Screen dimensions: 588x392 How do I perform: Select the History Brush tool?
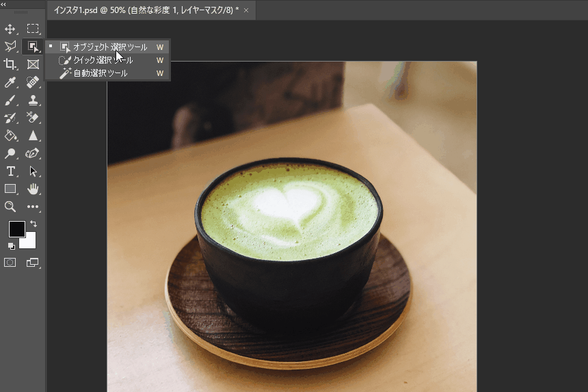click(x=10, y=118)
